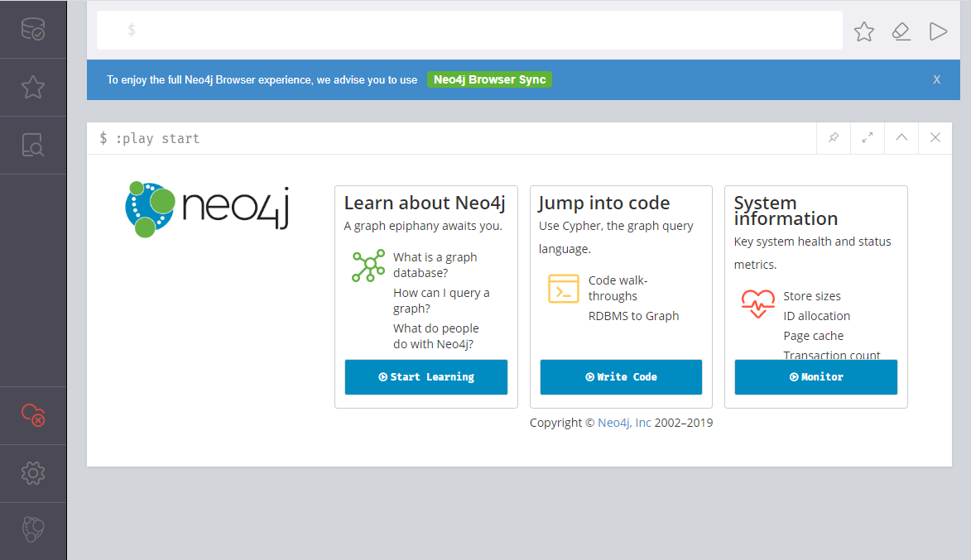Open the Browser Settings gear icon
The height and width of the screenshot is (560, 971).
click(33, 473)
